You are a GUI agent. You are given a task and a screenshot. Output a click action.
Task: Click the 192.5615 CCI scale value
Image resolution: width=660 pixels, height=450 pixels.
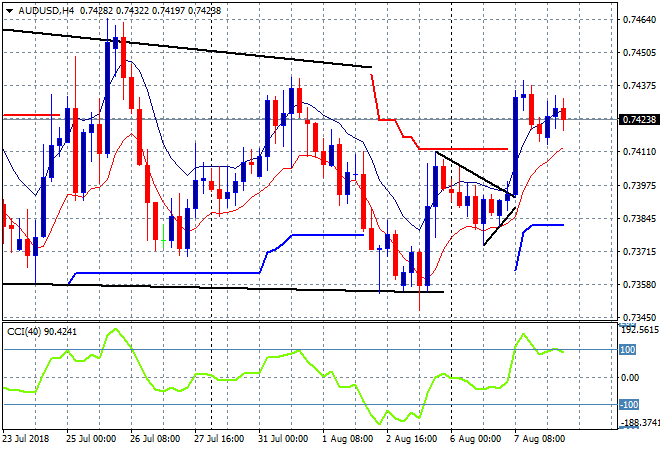[640, 330]
